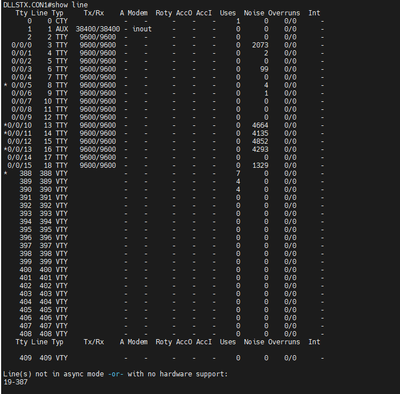This screenshot has width=400, height=394.
Task: Click the top 'Tx/Rx' column header
Action: 94,13
